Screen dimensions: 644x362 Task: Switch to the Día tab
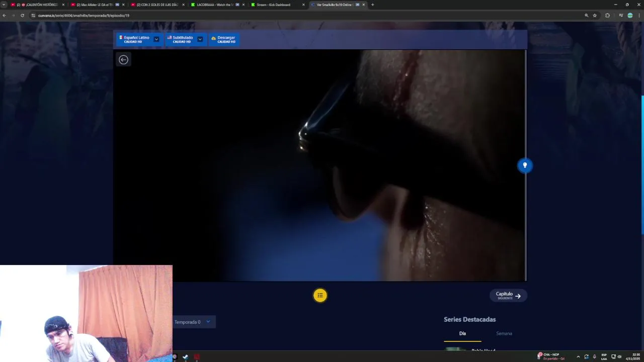click(x=462, y=333)
